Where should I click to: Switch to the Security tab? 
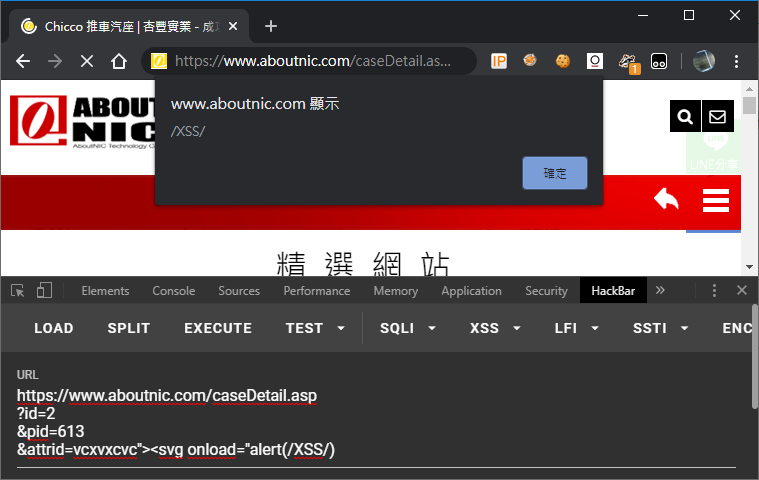click(x=546, y=291)
